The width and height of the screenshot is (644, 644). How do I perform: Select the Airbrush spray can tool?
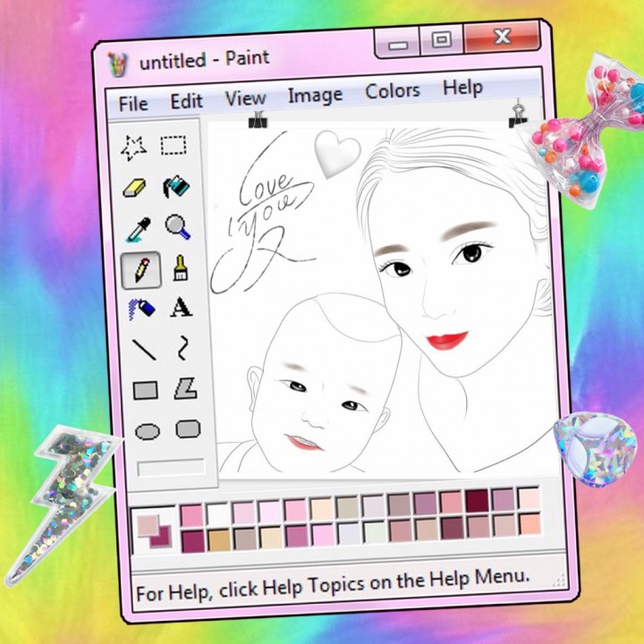coord(141,309)
